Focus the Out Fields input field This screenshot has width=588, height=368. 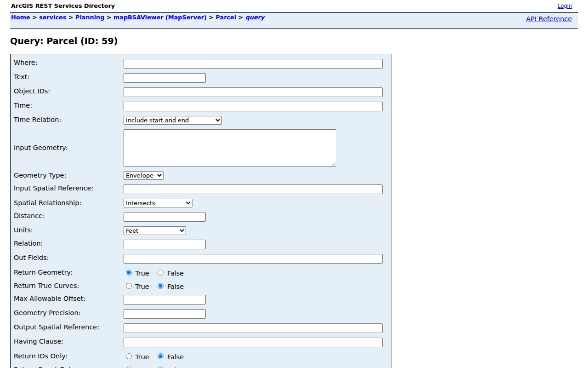point(253,259)
